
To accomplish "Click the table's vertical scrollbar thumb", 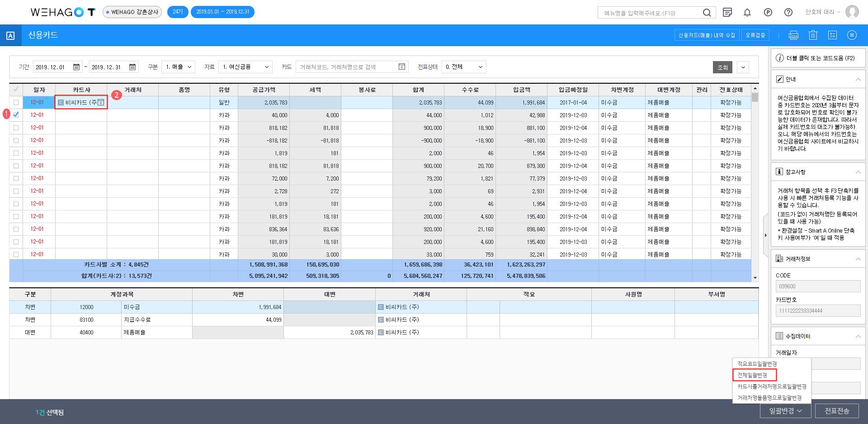I will coord(755,97).
